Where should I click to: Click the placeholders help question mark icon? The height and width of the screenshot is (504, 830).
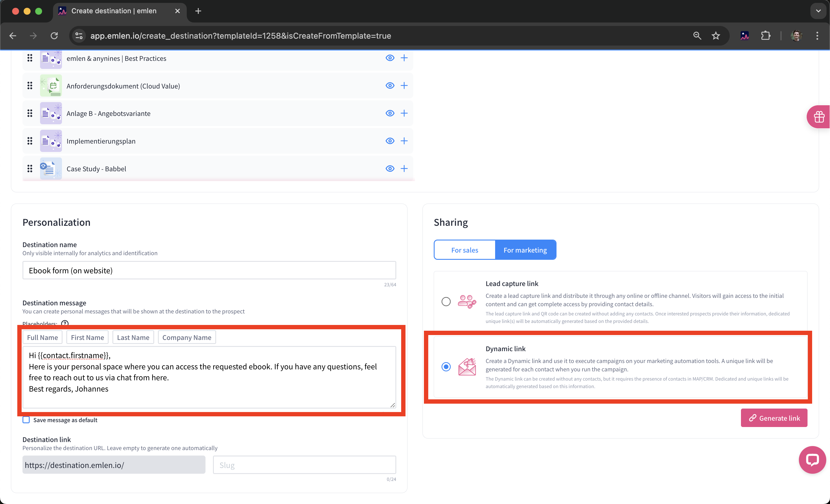[x=65, y=323]
